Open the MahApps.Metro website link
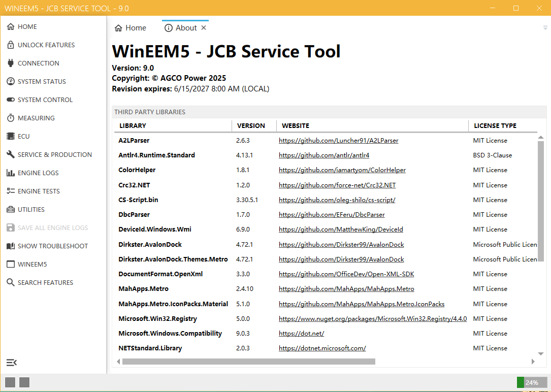 [346, 289]
